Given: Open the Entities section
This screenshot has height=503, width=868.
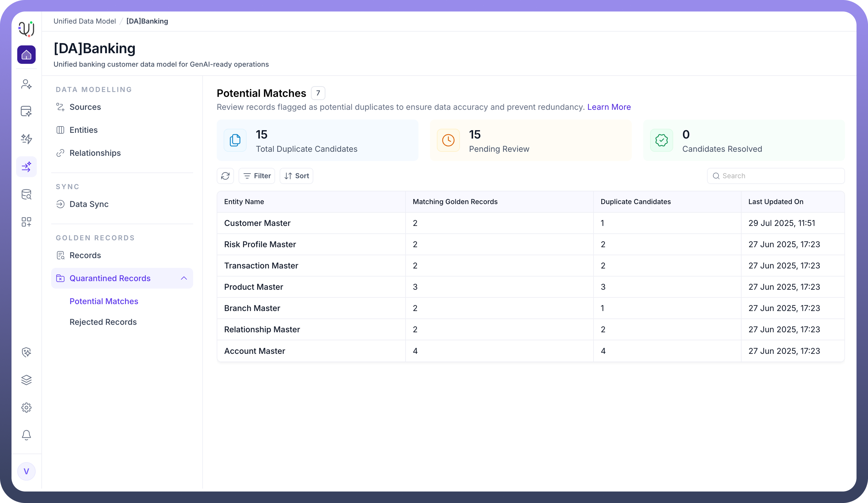Looking at the screenshot, I should point(83,130).
